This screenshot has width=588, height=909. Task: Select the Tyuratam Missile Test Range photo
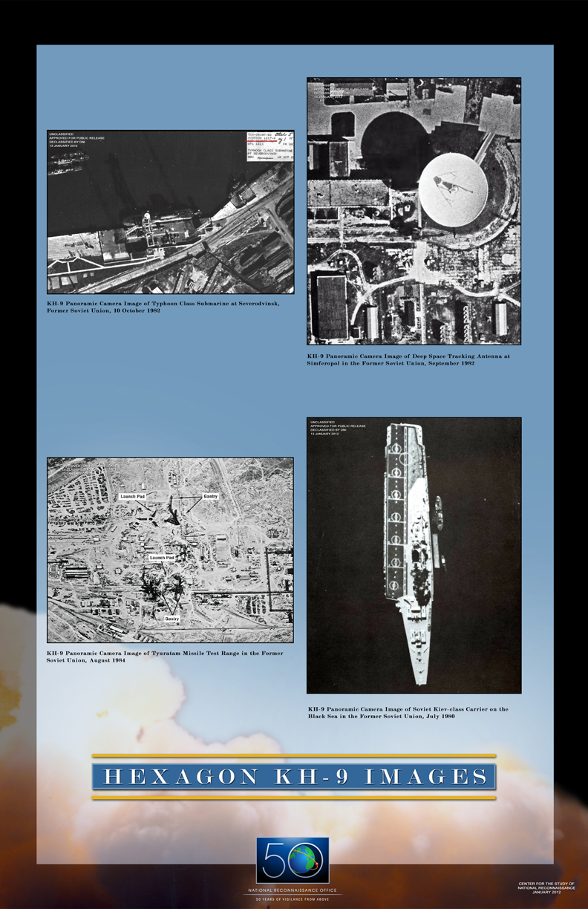[x=170, y=550]
